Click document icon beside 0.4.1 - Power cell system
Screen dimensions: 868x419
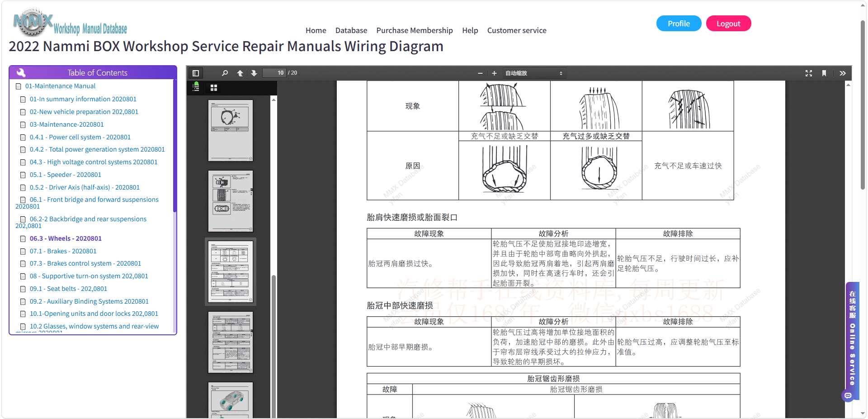23,138
